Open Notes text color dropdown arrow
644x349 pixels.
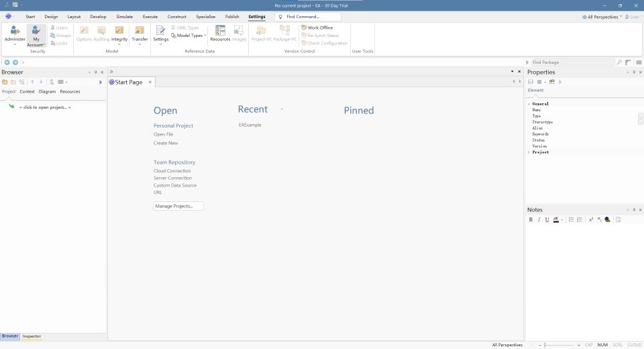click(x=562, y=220)
